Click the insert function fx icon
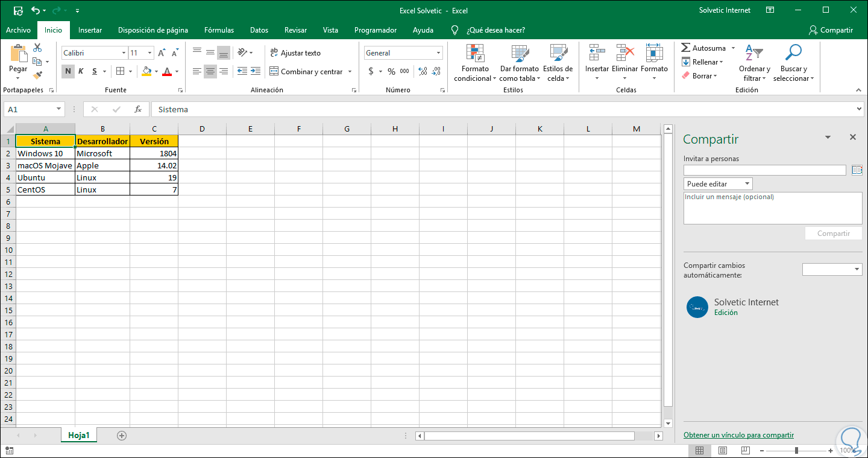The image size is (868, 458). tap(138, 109)
